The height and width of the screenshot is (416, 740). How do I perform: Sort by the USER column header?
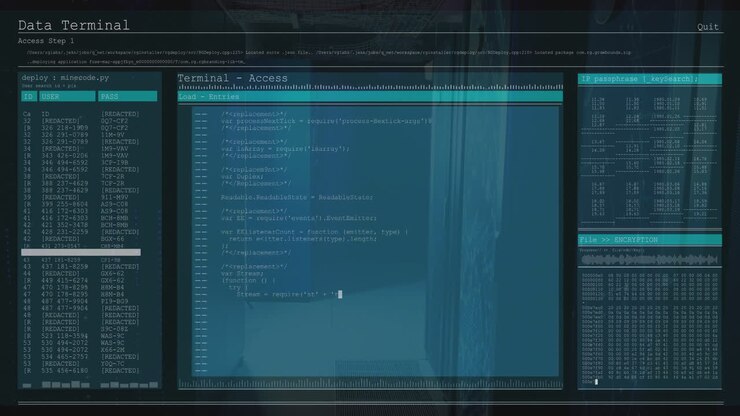67,96
